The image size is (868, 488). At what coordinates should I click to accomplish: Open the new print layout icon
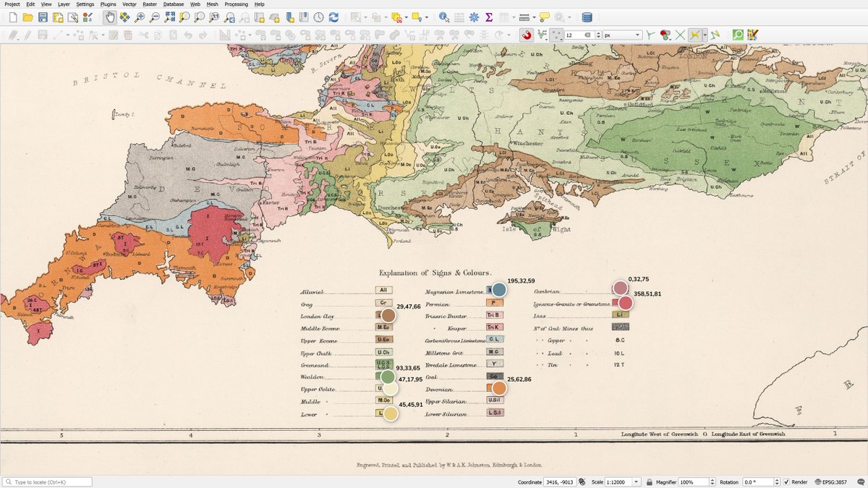[58, 17]
